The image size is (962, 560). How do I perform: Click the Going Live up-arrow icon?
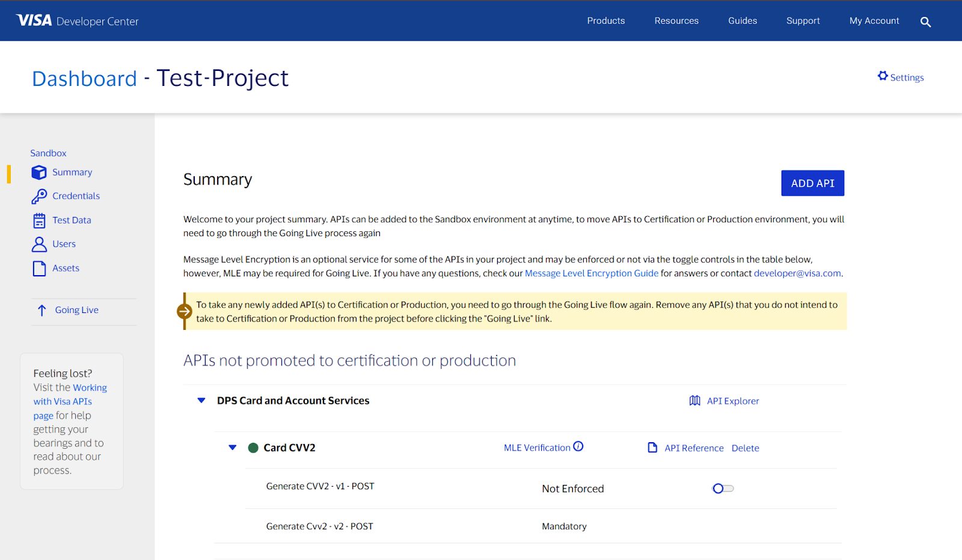[41, 310]
